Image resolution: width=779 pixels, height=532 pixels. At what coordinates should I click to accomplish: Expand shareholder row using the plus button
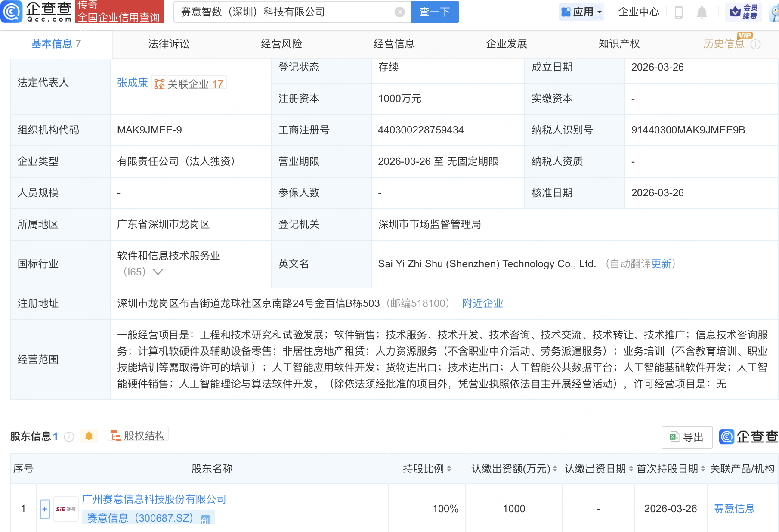[45, 508]
